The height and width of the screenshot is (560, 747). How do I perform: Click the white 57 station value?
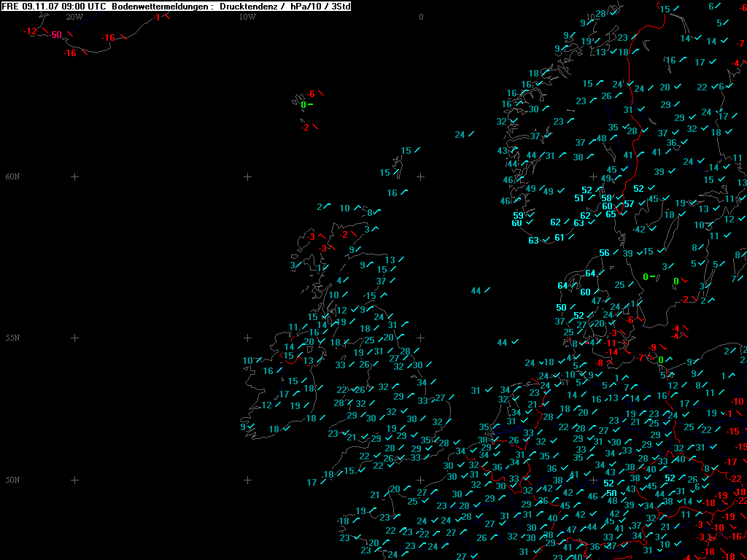point(629,204)
